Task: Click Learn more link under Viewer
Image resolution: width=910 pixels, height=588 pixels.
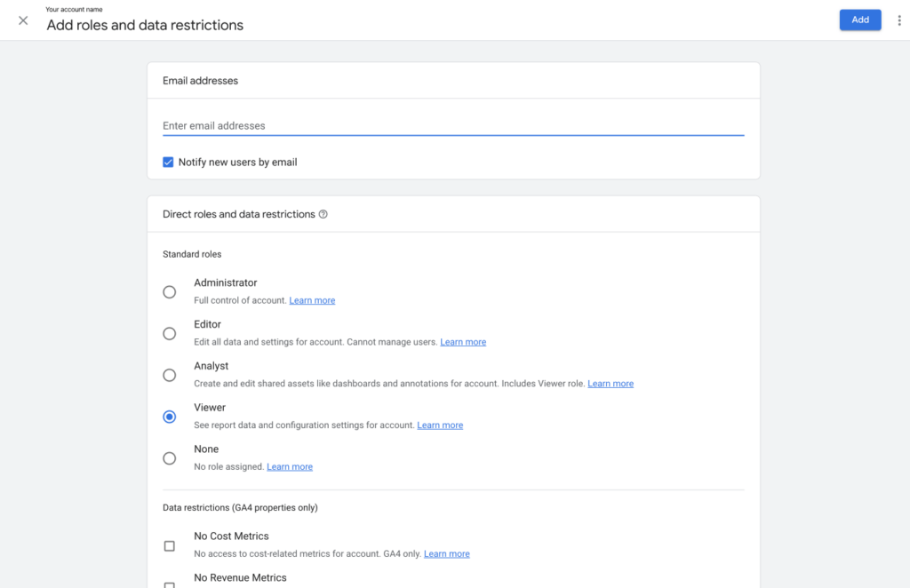Action: [440, 425]
